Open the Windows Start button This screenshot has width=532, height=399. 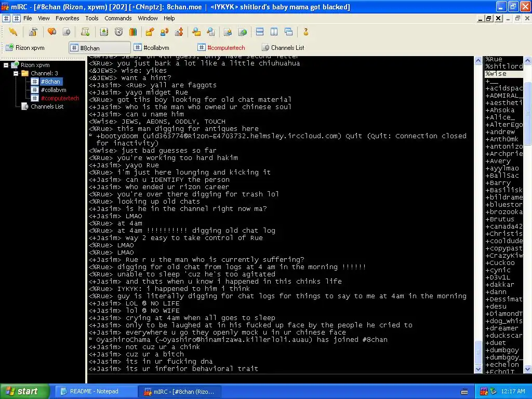click(x=24, y=392)
